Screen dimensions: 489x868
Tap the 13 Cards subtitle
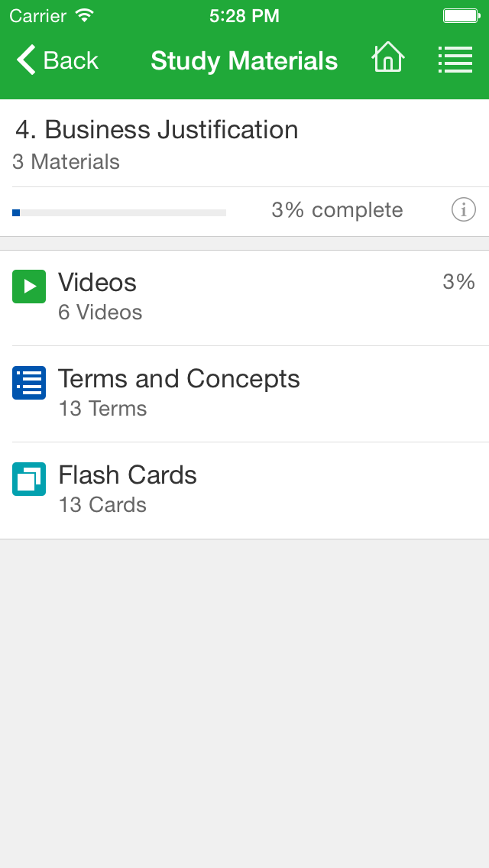pos(102,505)
